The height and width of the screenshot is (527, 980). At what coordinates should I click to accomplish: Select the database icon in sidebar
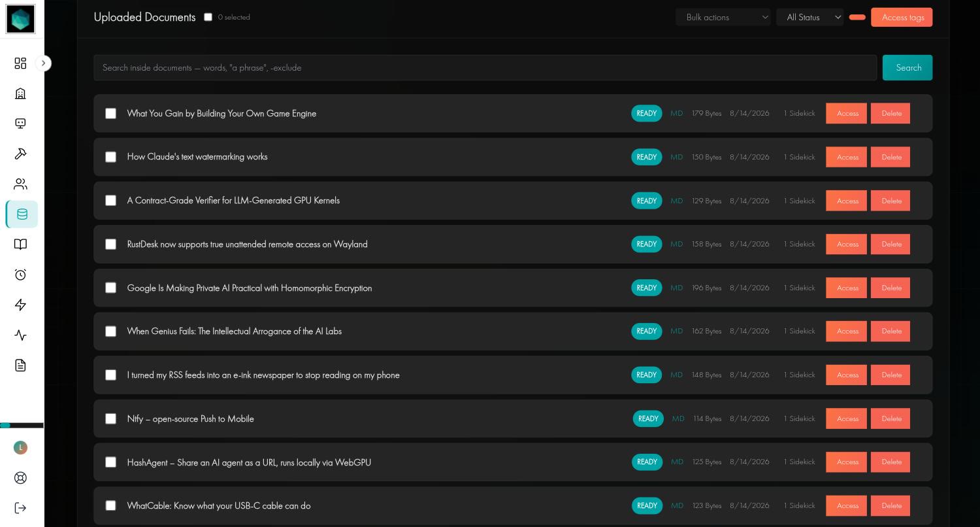[22, 214]
